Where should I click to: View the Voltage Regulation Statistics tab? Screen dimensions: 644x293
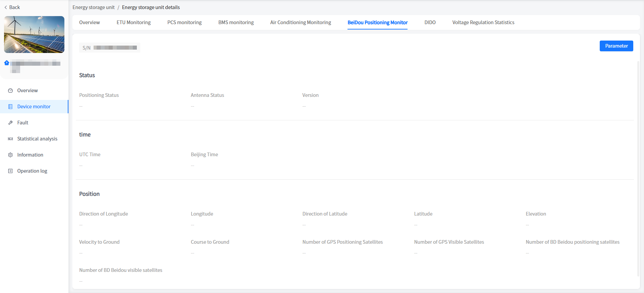(483, 22)
